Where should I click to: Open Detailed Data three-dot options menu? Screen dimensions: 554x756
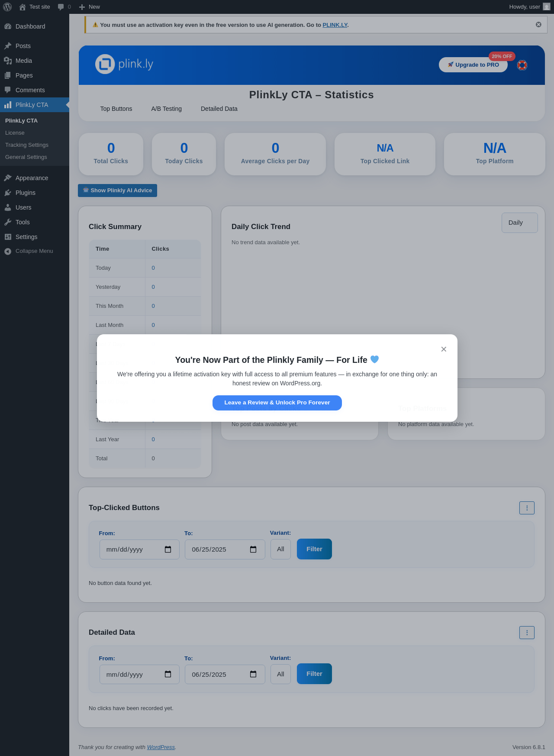point(527,633)
